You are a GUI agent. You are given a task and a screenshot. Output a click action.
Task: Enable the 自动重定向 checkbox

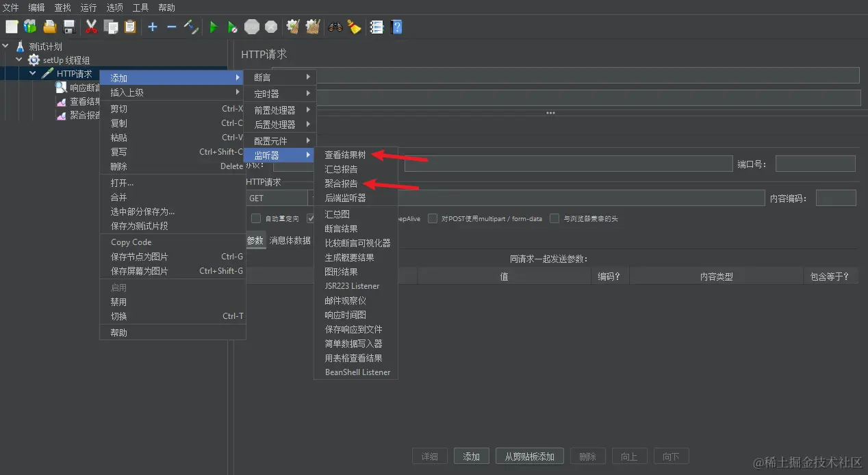pyautogui.click(x=256, y=219)
